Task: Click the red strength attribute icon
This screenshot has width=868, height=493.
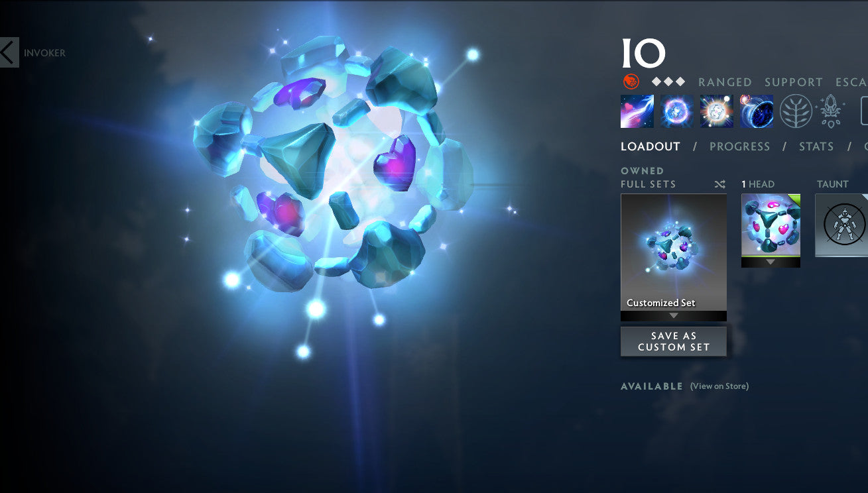Action: click(631, 82)
